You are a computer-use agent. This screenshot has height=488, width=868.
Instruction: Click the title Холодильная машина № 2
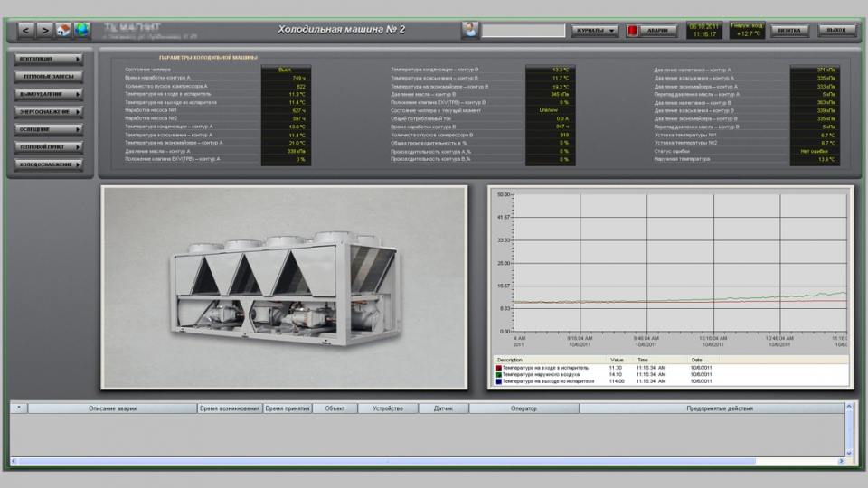point(342,29)
